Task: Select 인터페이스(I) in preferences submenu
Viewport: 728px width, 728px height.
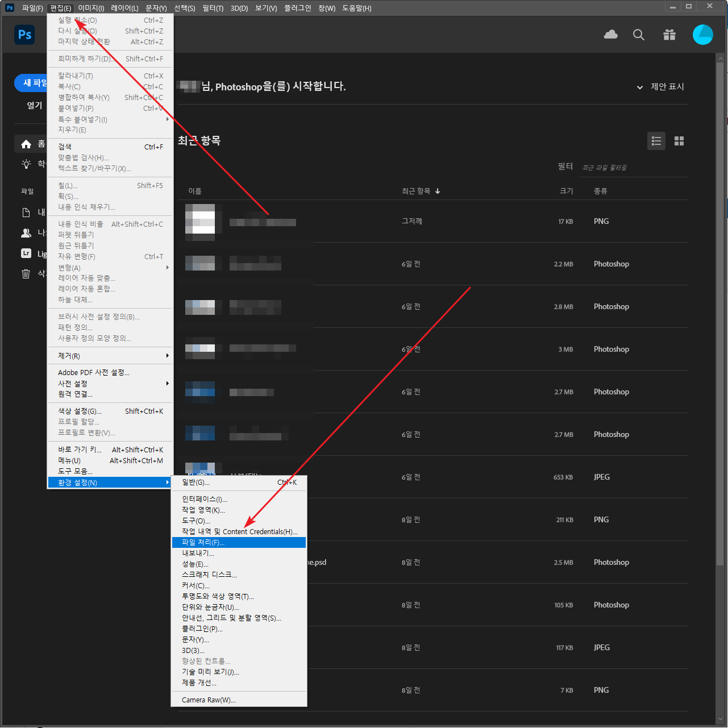Action: [239, 500]
